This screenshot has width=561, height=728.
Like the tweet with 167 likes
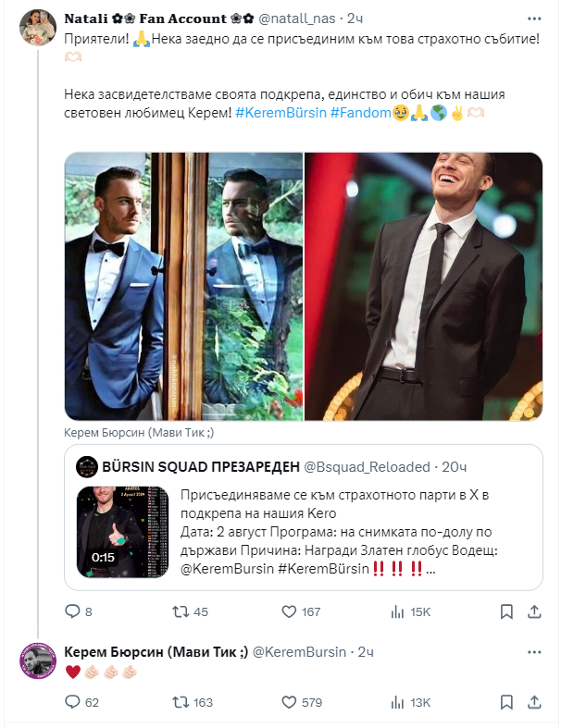[x=289, y=611]
